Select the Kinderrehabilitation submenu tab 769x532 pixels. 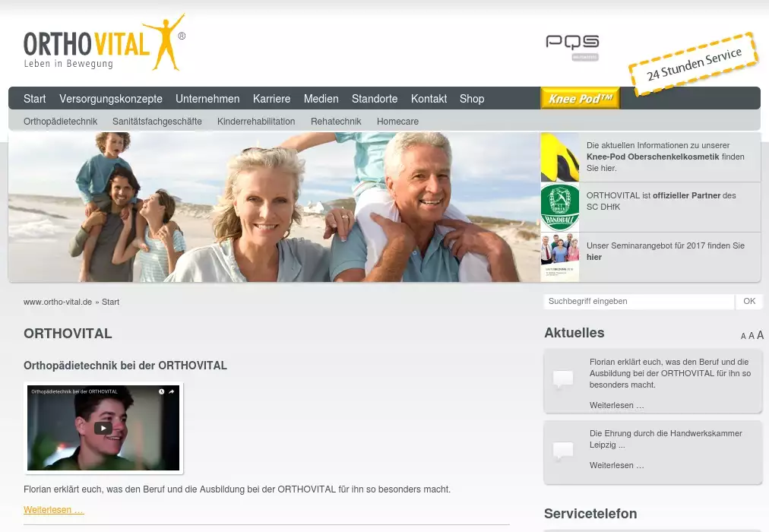coord(256,122)
